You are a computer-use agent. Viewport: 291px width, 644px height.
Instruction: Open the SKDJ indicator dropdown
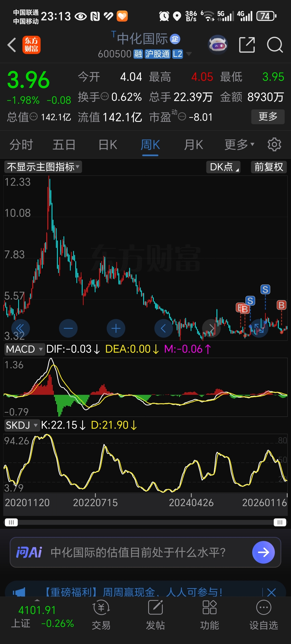pyautogui.click(x=22, y=425)
